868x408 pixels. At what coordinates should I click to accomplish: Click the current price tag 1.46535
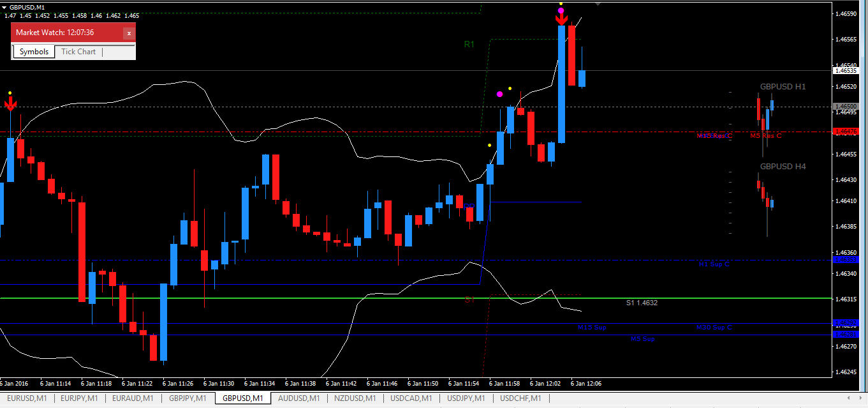pos(847,70)
